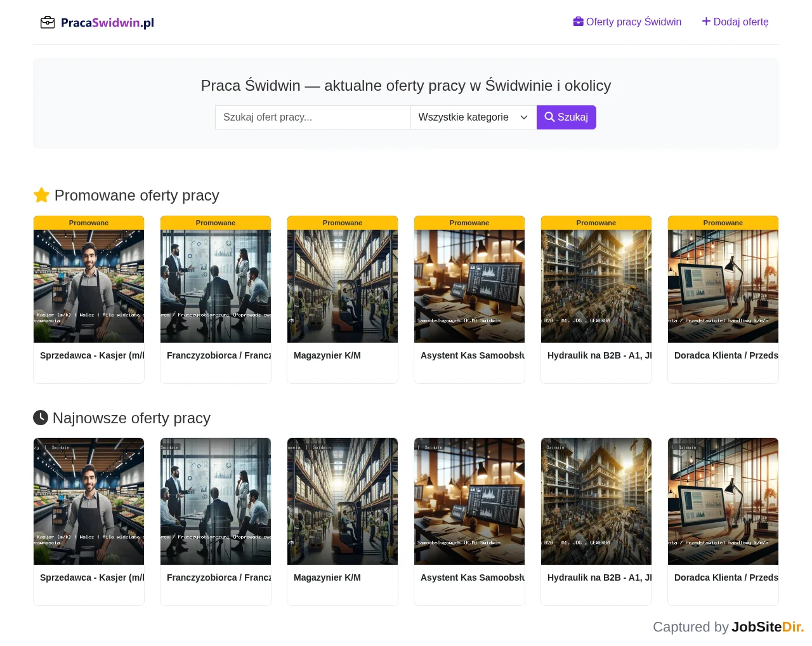Click the Promowane badge on the Hydraulik card

(596, 223)
